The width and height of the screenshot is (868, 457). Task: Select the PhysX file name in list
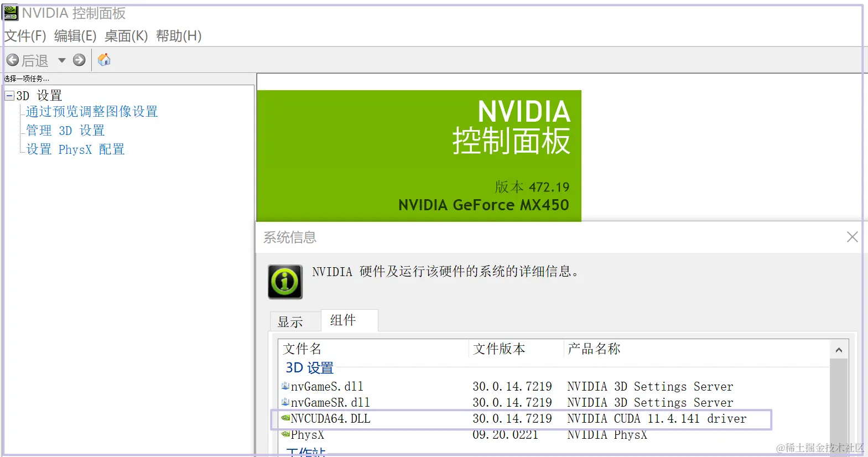click(308, 434)
